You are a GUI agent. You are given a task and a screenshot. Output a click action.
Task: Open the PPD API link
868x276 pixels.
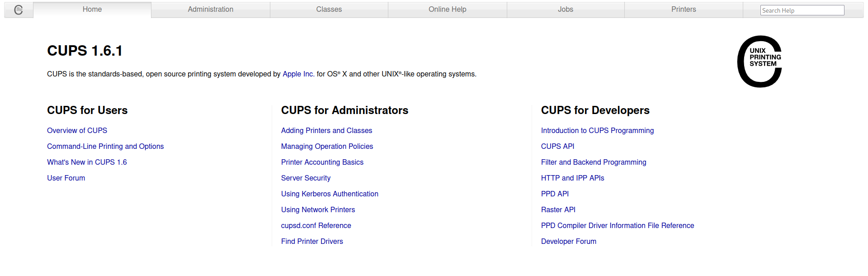[x=555, y=194]
